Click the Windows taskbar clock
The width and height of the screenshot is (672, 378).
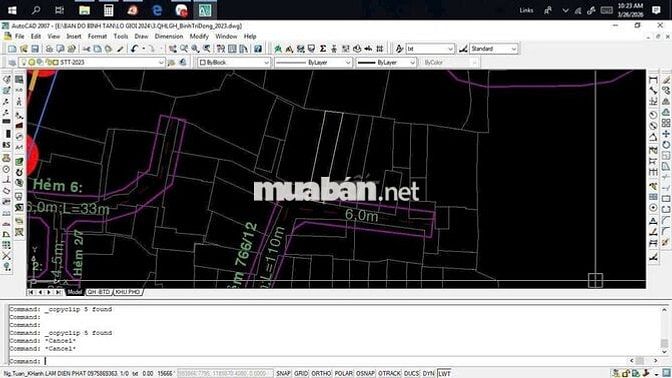tap(630, 10)
